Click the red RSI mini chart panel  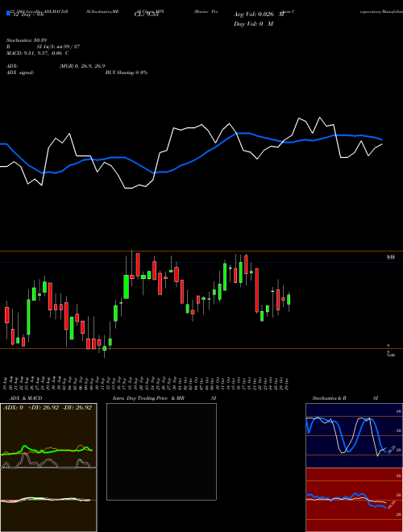tap(354, 500)
